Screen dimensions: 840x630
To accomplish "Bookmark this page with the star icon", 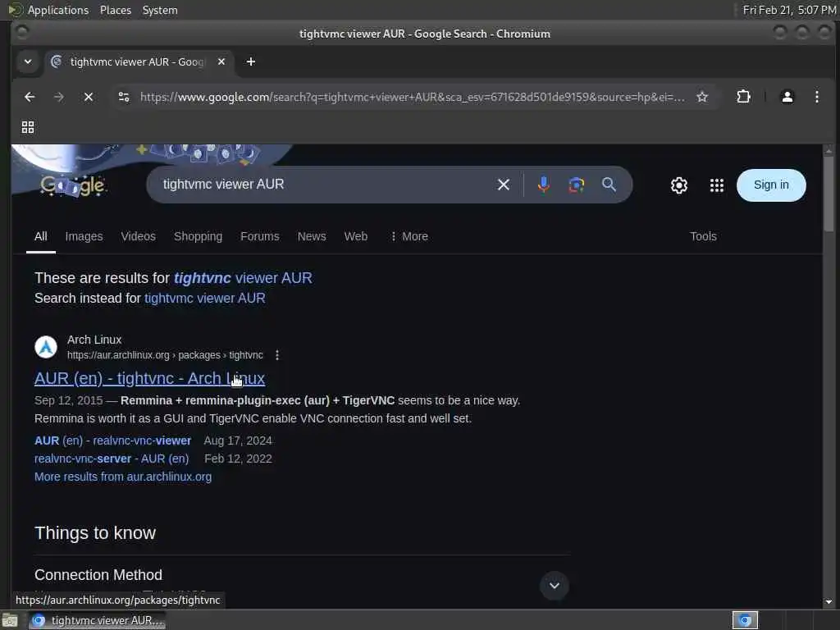I will [x=702, y=97].
